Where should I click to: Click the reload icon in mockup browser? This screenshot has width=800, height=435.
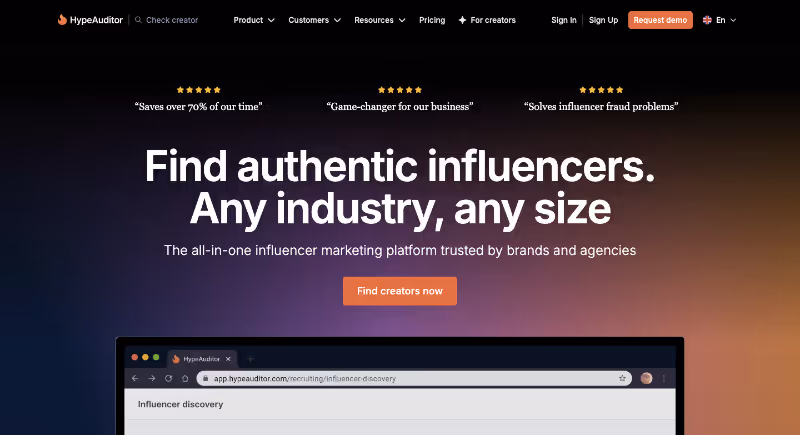tap(168, 378)
